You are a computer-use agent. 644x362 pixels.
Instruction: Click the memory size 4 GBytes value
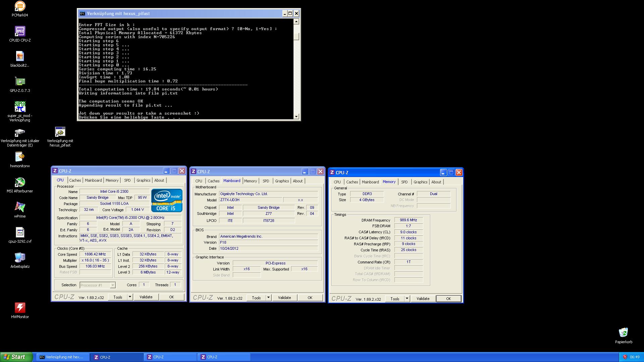click(x=367, y=200)
